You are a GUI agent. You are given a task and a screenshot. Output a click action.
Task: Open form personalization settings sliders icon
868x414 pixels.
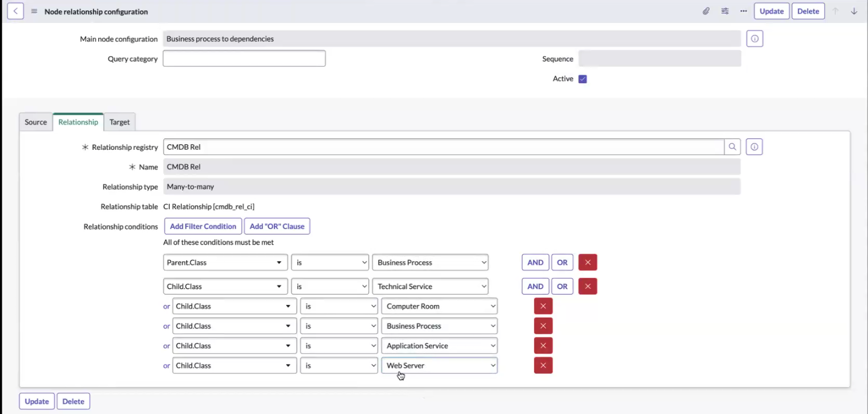pyautogui.click(x=725, y=11)
